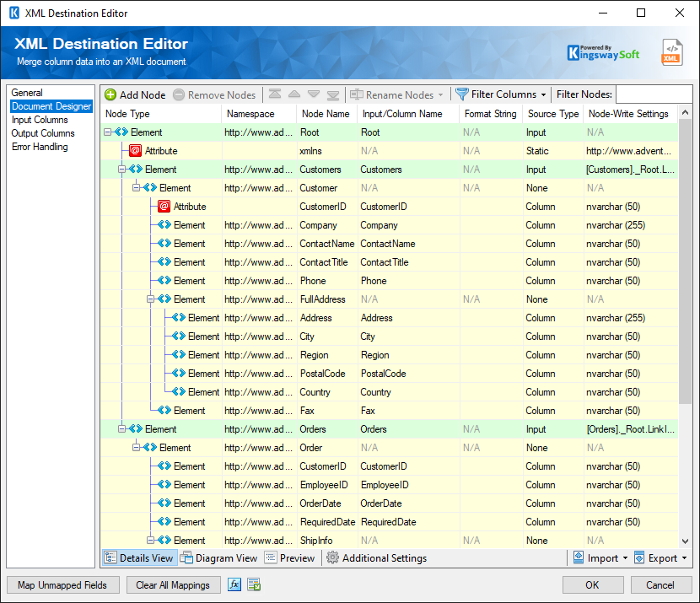Click the fx expression editor icon
The image size is (700, 603).
point(234,584)
